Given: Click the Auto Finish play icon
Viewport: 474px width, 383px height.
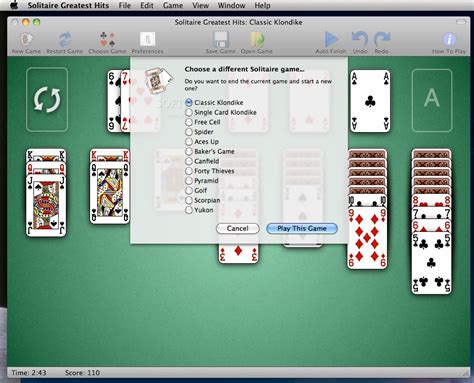Looking at the screenshot, I should [x=331, y=39].
